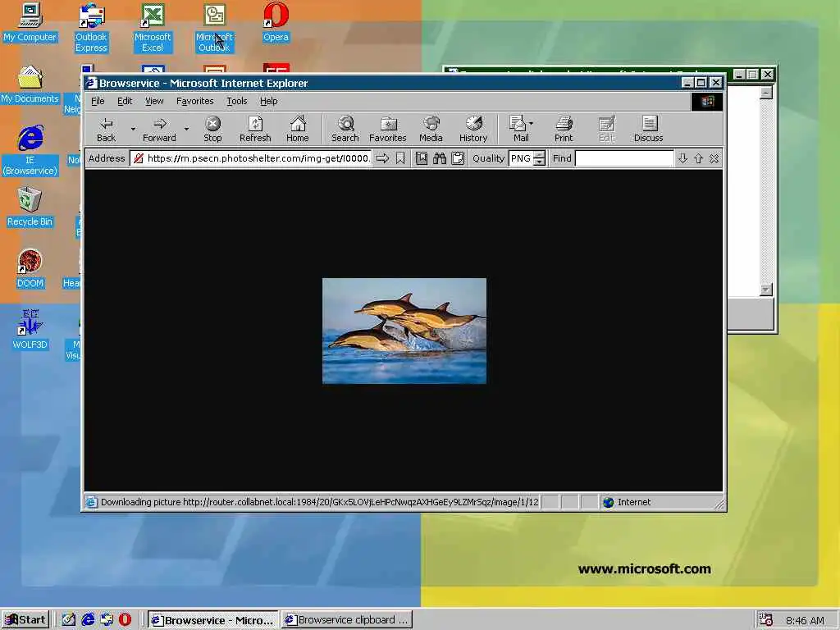This screenshot has height=630, width=840.
Task: Open the Mail button dropdown arrow
Action: pyautogui.click(x=532, y=123)
